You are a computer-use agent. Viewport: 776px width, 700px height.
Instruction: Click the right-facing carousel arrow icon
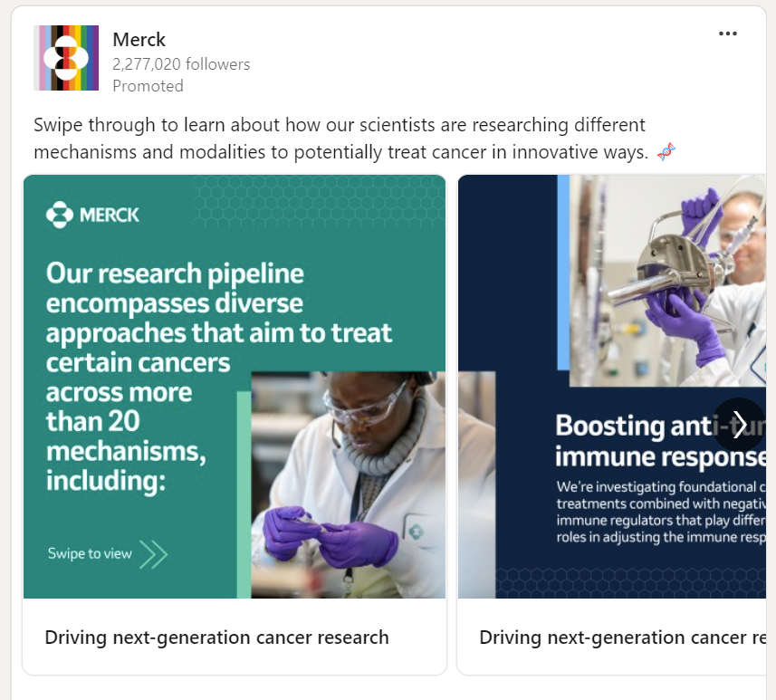738,425
